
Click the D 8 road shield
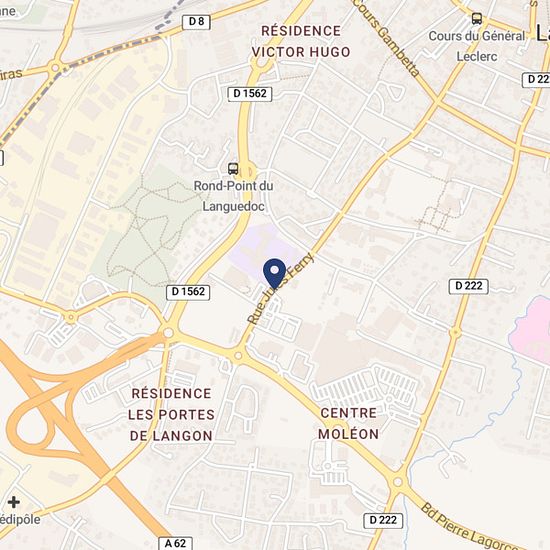[x=196, y=22]
